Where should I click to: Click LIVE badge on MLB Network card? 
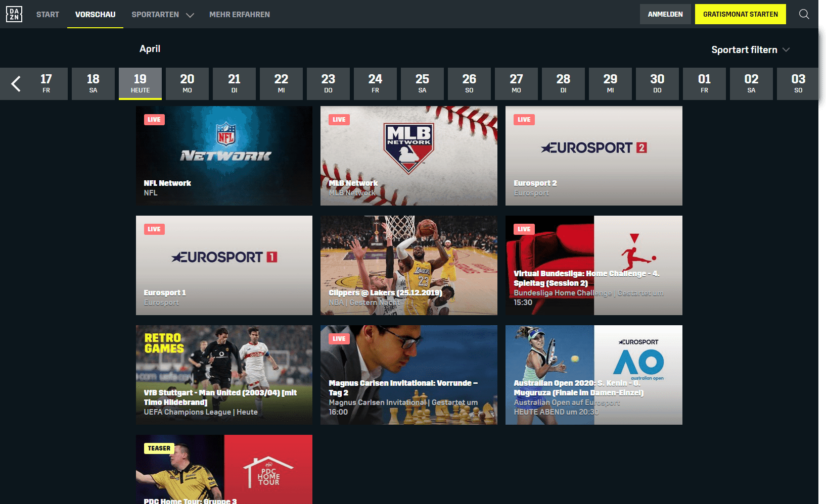click(x=339, y=120)
